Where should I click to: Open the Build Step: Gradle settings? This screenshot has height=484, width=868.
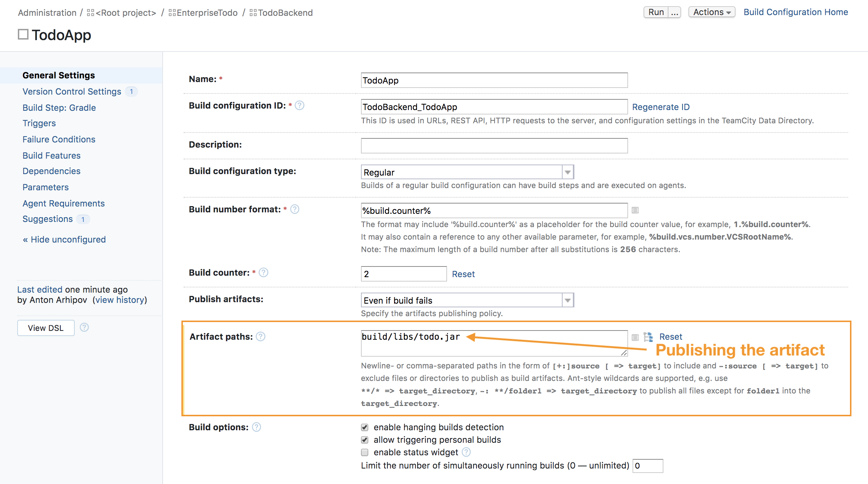[x=59, y=107]
